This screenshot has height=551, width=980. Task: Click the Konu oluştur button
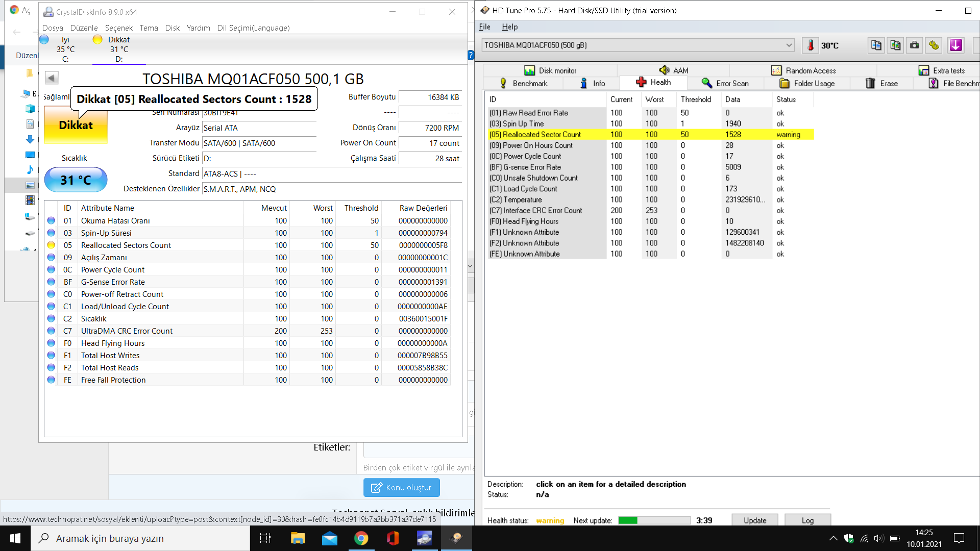point(401,487)
